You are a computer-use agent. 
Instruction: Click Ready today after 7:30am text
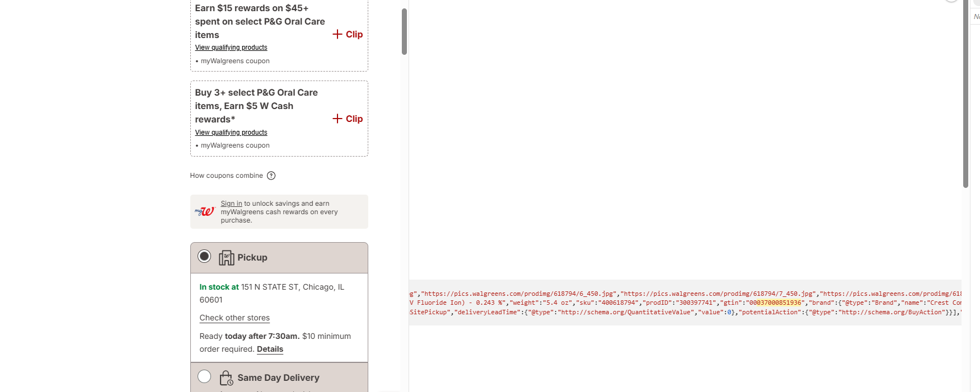pos(250,336)
